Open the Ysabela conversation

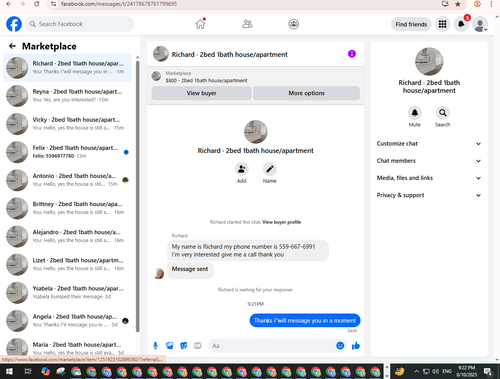tap(67, 292)
